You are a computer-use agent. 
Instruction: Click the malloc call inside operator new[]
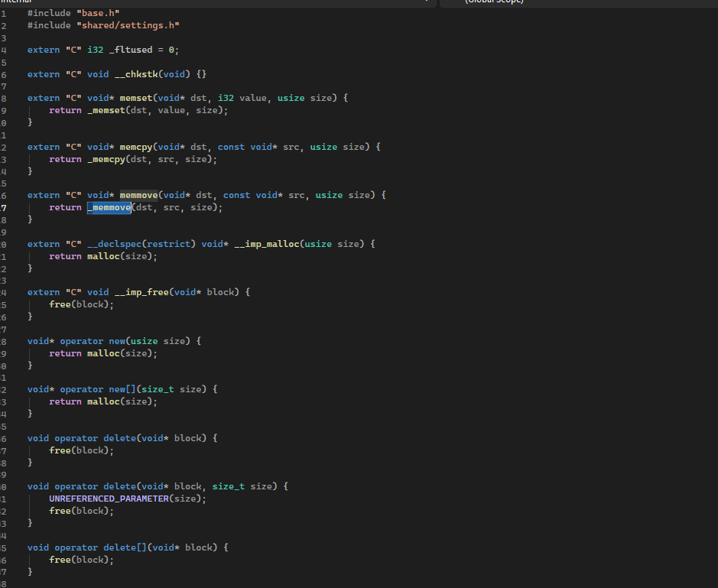[103, 401]
